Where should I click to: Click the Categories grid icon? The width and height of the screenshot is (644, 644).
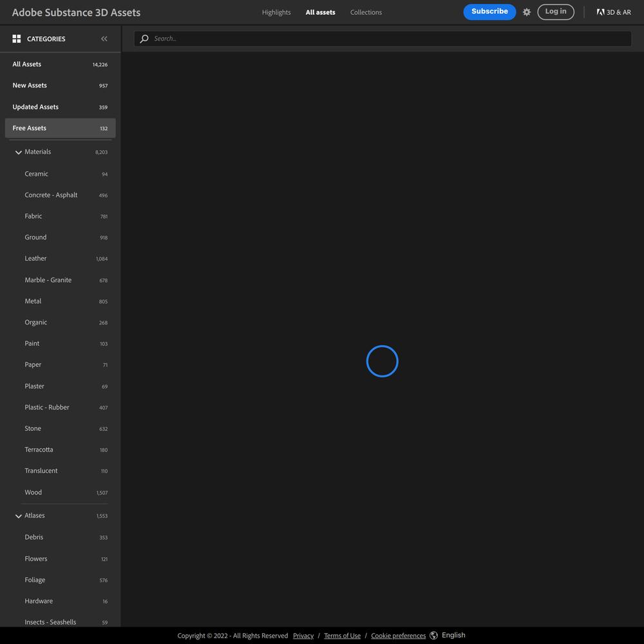17,39
